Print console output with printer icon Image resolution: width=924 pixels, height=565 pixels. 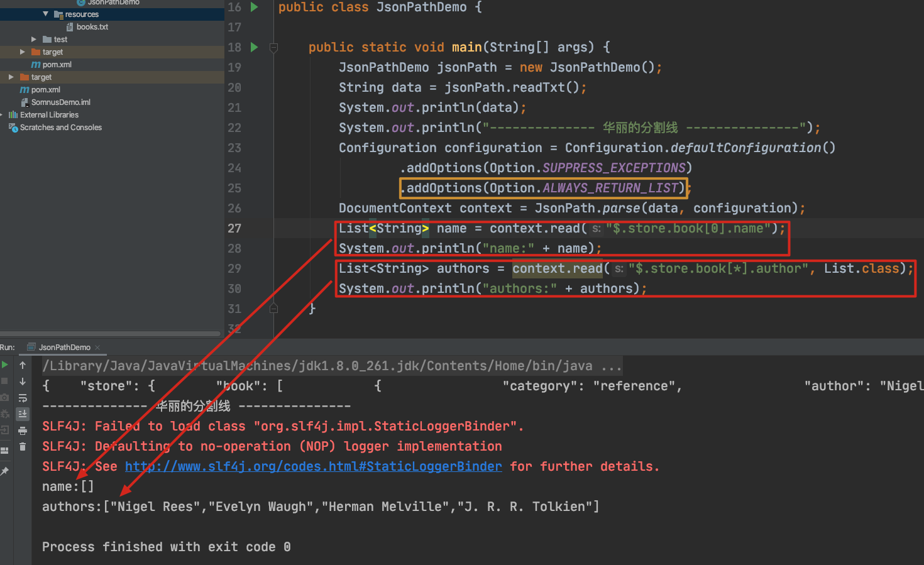pyautogui.click(x=23, y=431)
